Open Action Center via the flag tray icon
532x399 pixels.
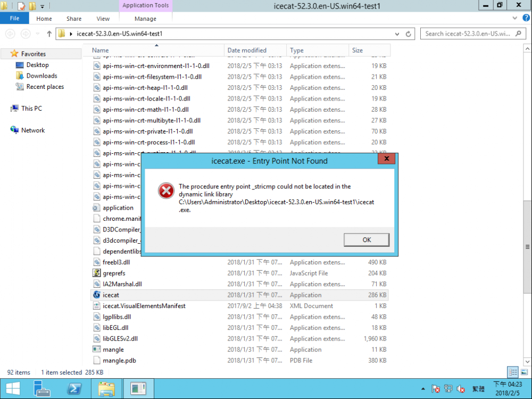tap(435, 389)
